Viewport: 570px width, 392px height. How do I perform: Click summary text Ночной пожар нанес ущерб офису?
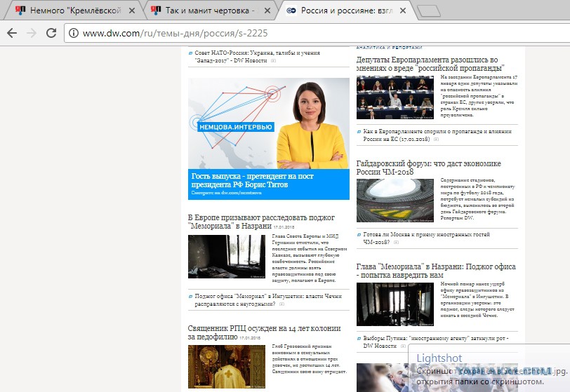[x=477, y=299]
